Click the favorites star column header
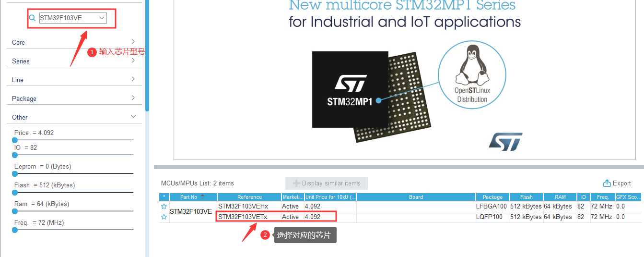 click(x=164, y=197)
